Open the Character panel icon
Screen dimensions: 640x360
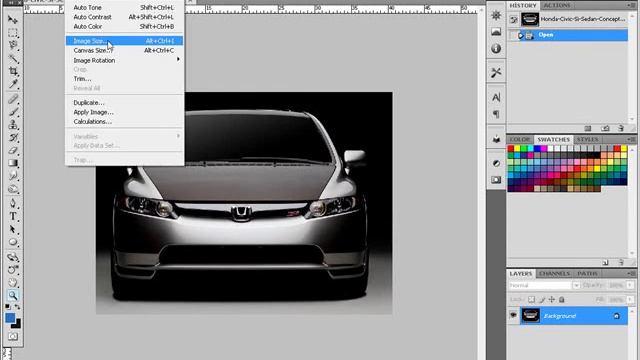[496, 97]
